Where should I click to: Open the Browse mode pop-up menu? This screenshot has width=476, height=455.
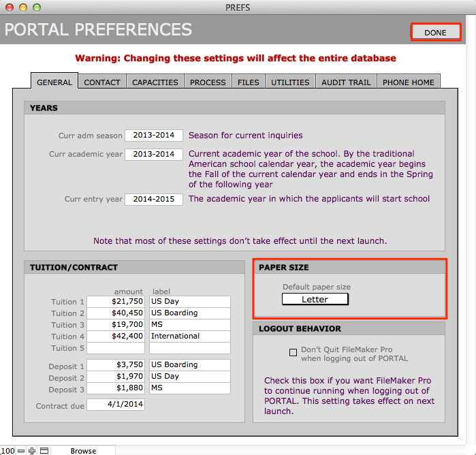click(x=84, y=451)
